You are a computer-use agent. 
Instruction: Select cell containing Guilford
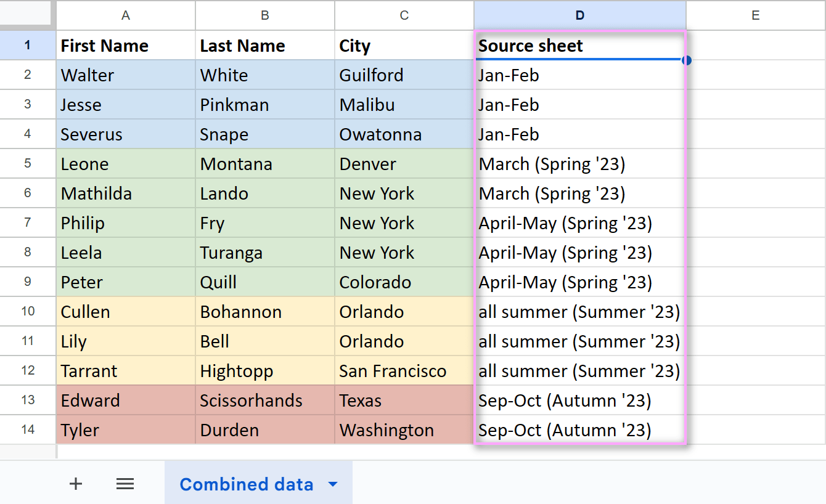(x=404, y=75)
